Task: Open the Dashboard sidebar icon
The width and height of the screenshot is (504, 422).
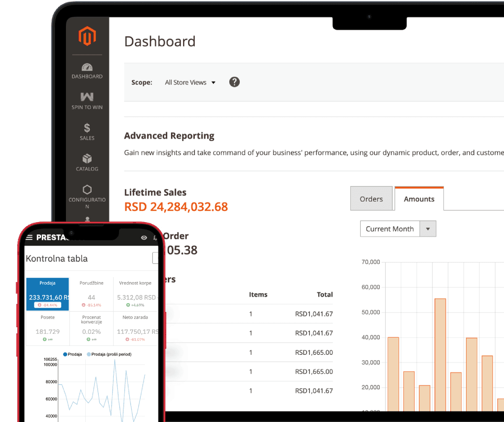Action: 87,71
